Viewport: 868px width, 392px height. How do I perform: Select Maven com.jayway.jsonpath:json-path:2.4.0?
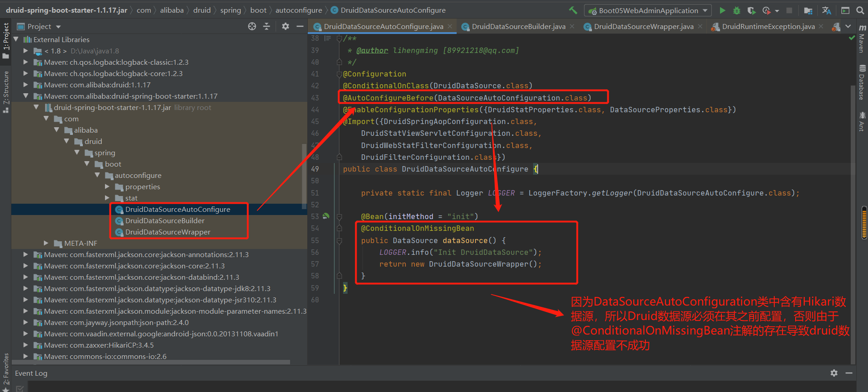pyautogui.click(x=116, y=322)
